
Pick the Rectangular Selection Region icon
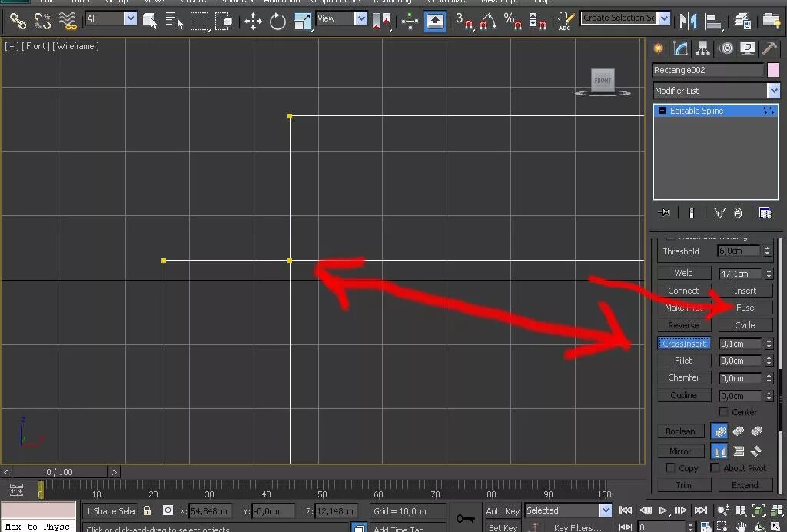[x=199, y=21]
